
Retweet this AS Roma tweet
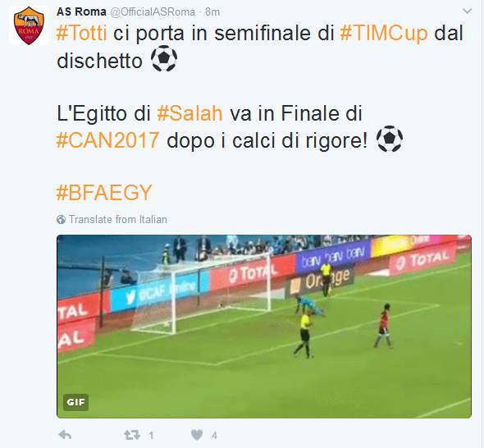click(132, 435)
